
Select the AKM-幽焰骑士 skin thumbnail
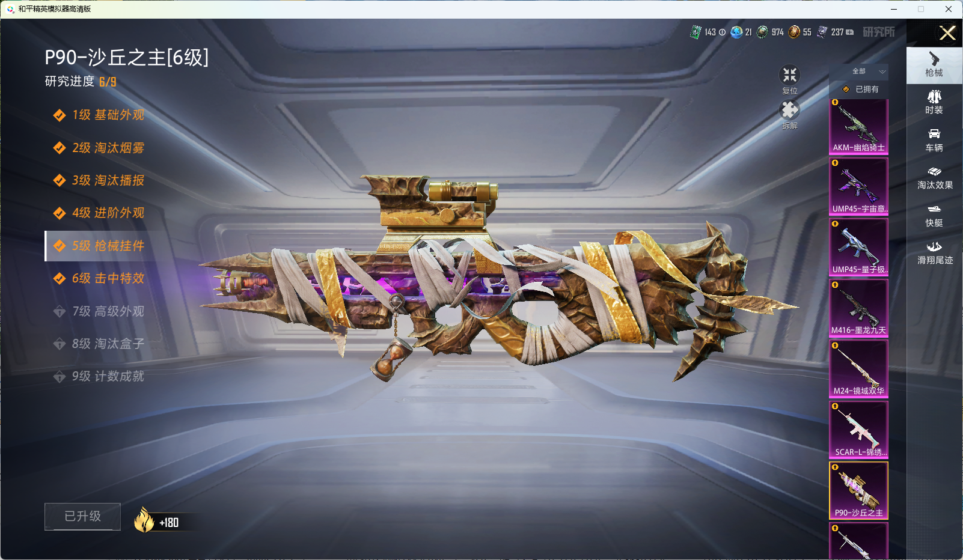pos(858,127)
